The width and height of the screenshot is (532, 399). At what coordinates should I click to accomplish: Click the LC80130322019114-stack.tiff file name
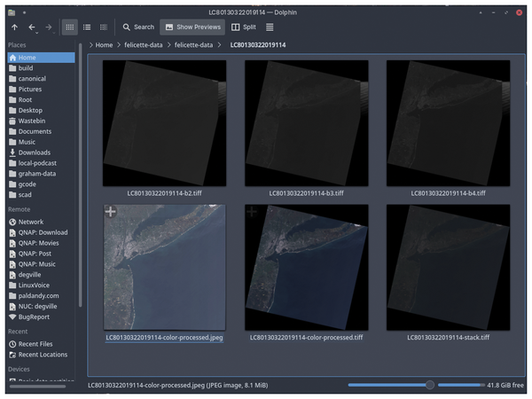pyautogui.click(x=448, y=338)
